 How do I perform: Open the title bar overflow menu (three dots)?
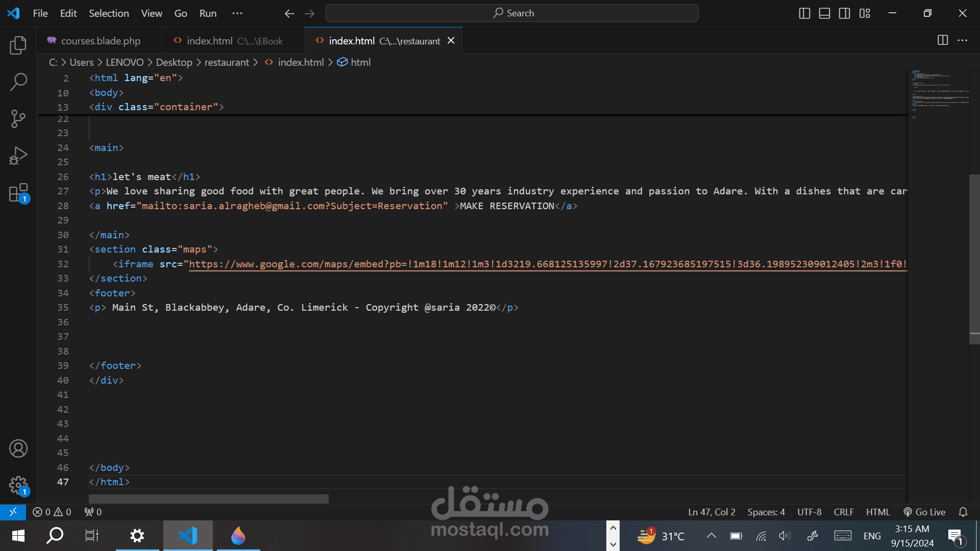[237, 13]
